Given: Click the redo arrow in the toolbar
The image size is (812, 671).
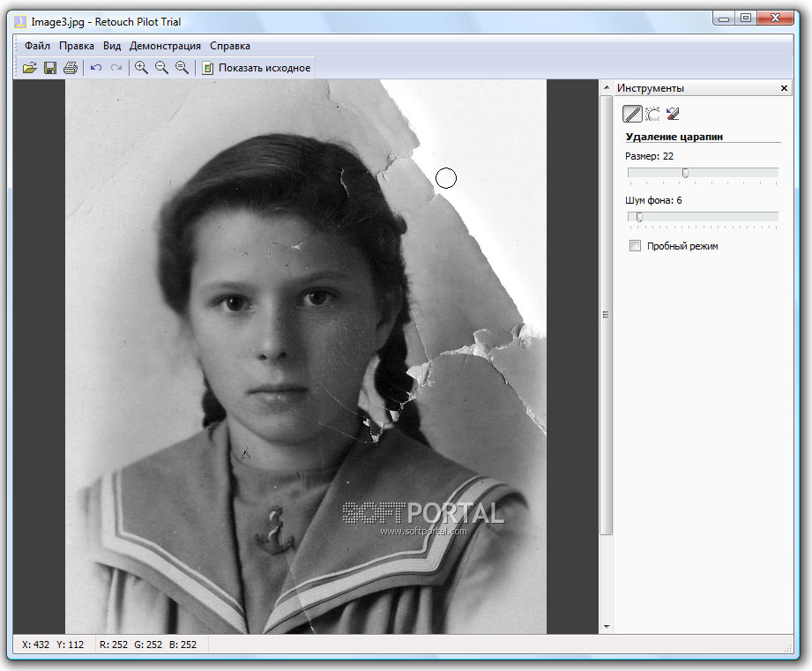Looking at the screenshot, I should tap(115, 68).
